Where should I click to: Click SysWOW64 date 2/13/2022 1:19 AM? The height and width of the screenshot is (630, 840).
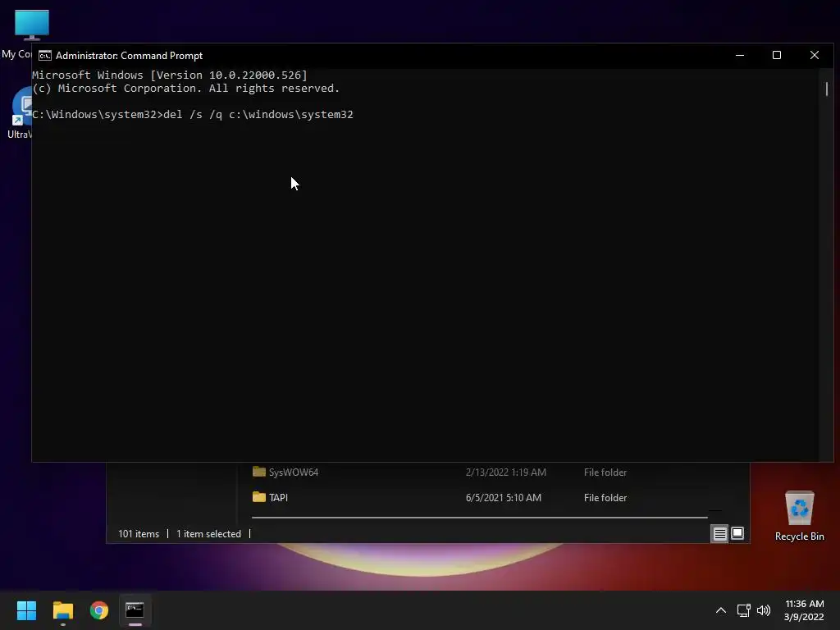(x=505, y=472)
